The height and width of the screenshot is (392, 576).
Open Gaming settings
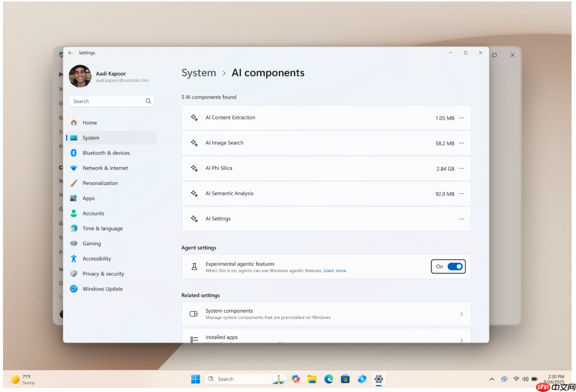[x=91, y=243]
